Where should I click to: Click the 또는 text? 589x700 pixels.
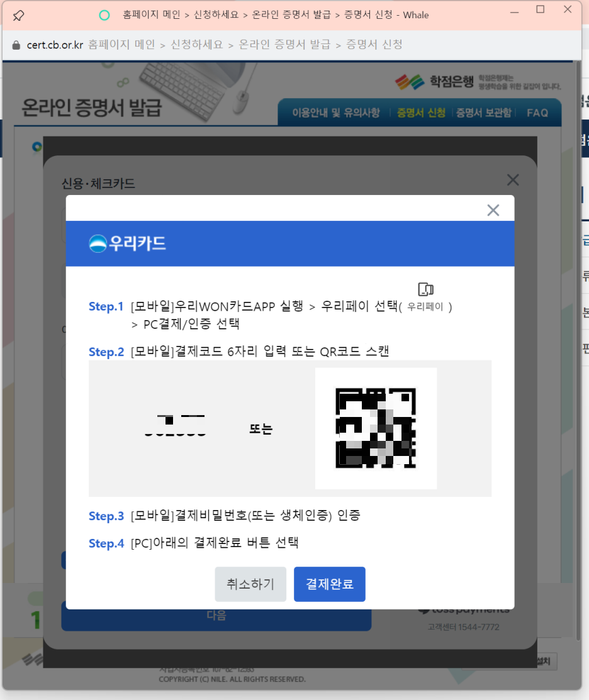tap(261, 428)
